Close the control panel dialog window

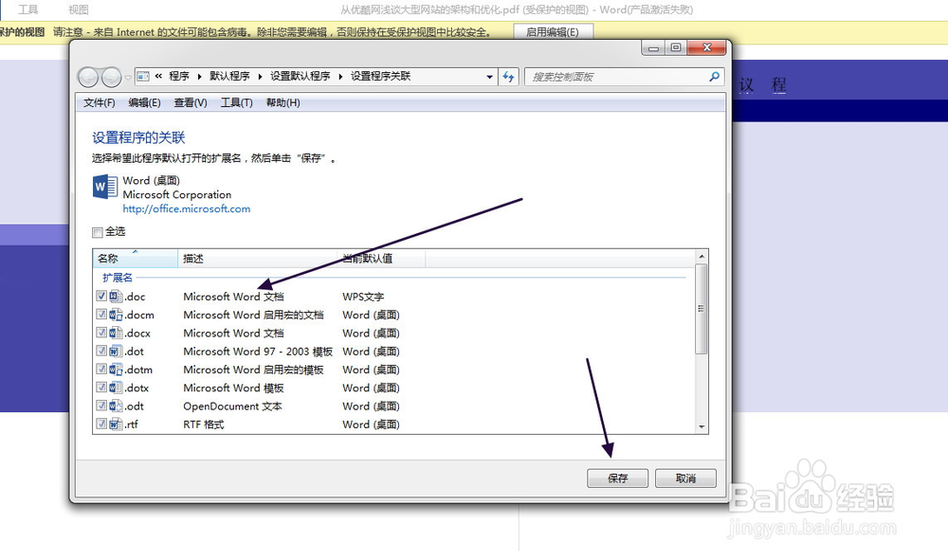click(706, 47)
